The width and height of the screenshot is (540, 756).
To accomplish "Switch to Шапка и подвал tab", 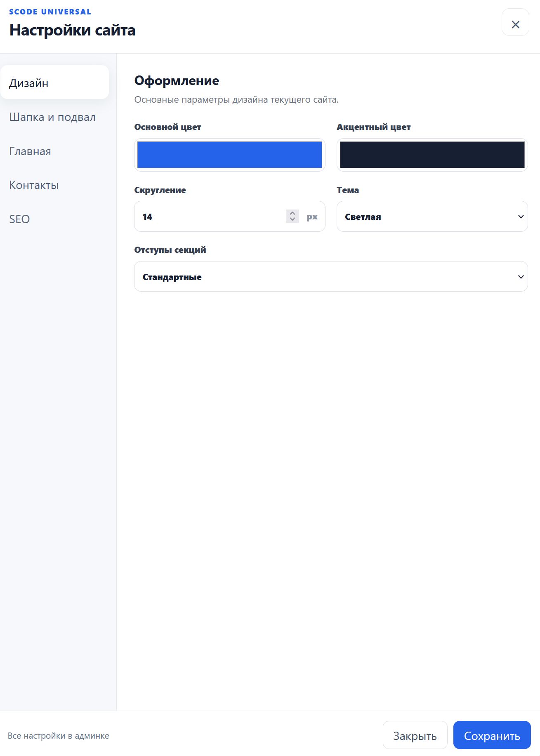I will [x=54, y=117].
